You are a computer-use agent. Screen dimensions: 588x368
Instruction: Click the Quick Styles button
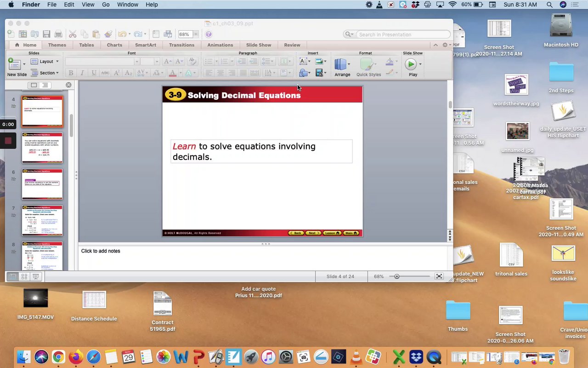[x=368, y=67]
